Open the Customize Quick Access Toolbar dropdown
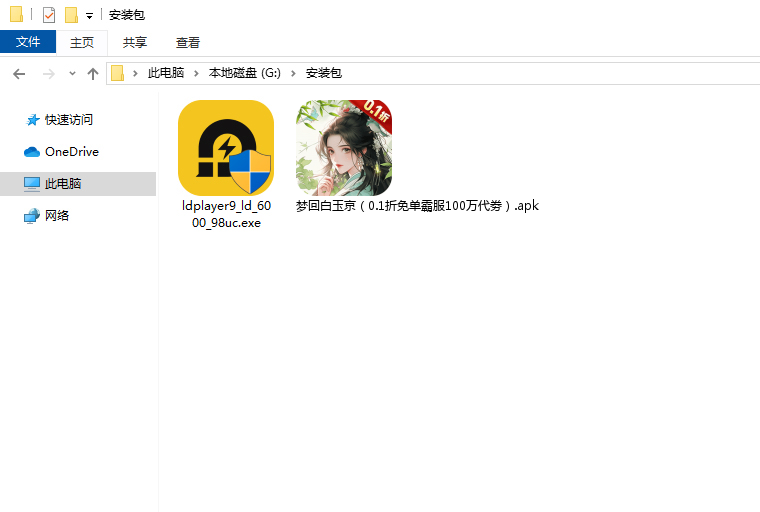 [89, 16]
